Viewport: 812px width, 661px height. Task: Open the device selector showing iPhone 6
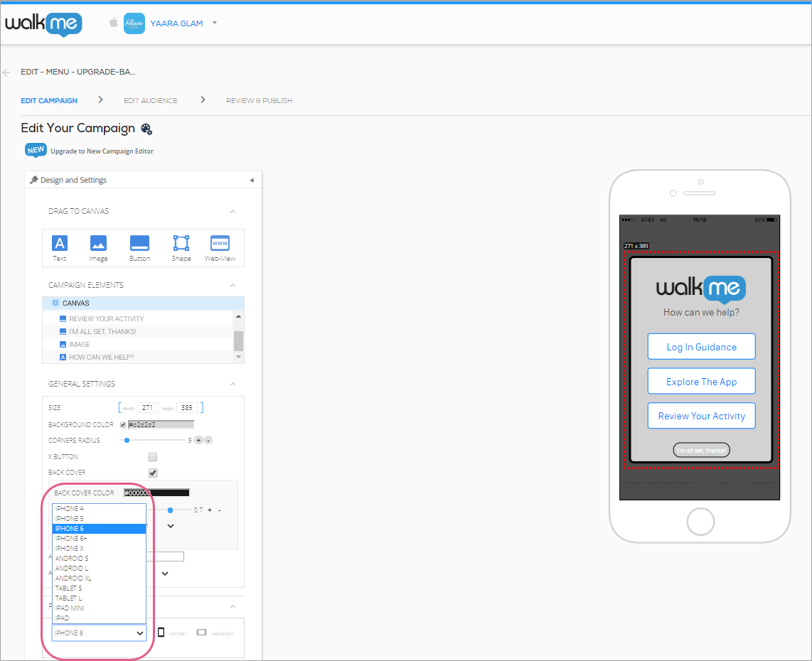tap(99, 633)
